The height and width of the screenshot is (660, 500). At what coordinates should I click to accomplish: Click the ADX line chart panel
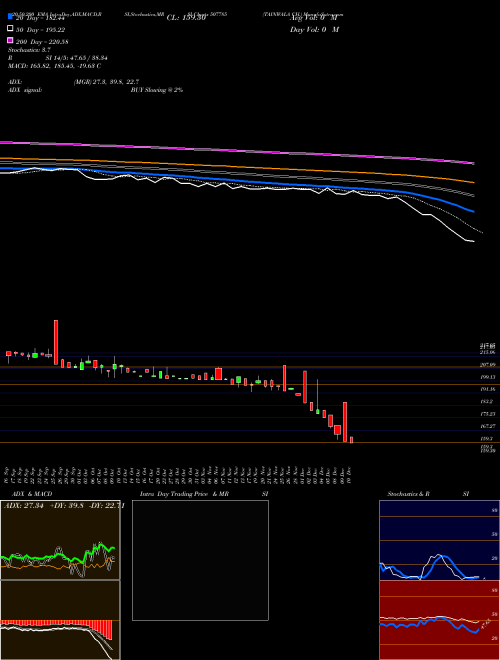pos(60,540)
